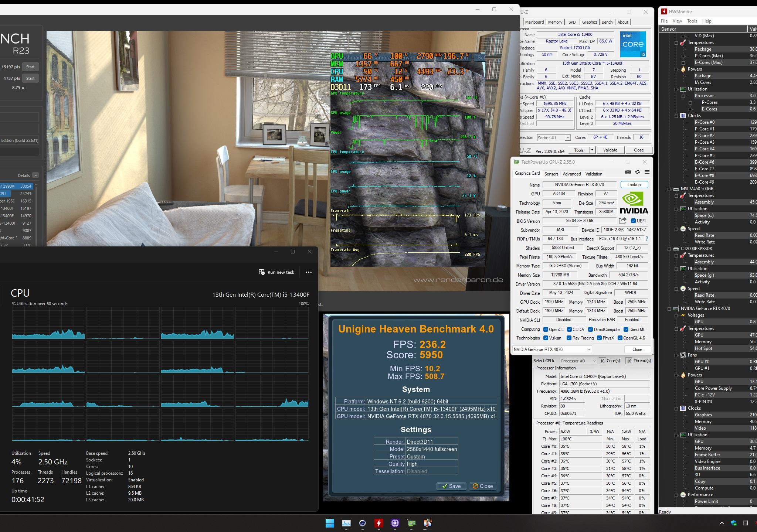Open Cinebench Details dropdown
The width and height of the screenshot is (757, 532).
click(x=35, y=175)
